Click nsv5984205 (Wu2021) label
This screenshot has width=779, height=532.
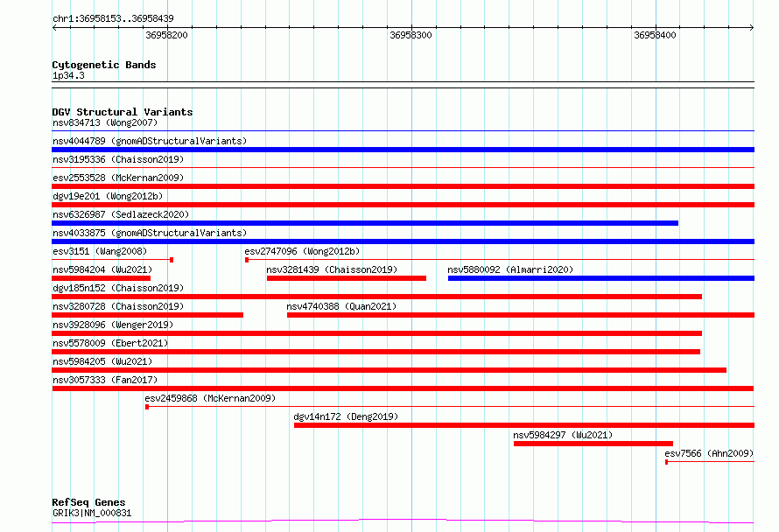click(102, 361)
